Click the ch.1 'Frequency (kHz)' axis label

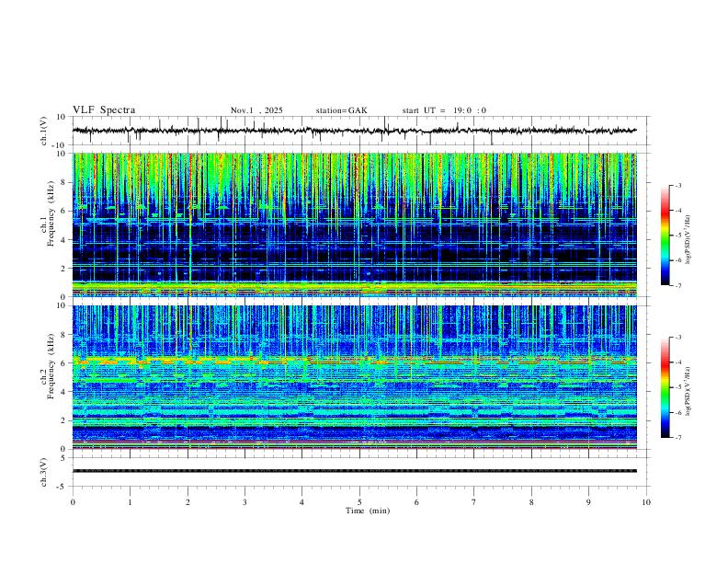click(x=51, y=213)
